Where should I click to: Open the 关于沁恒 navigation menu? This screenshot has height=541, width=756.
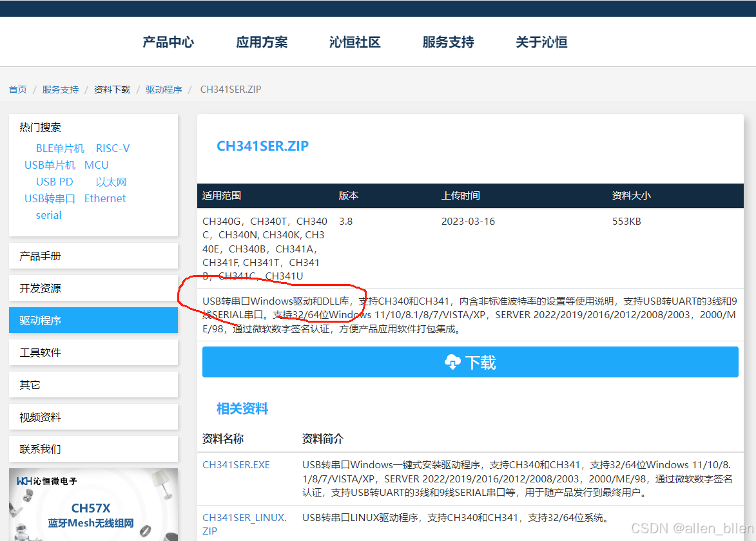[x=541, y=42]
